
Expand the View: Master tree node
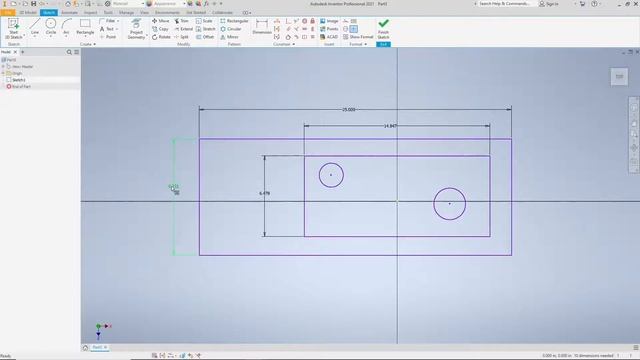coord(3,67)
